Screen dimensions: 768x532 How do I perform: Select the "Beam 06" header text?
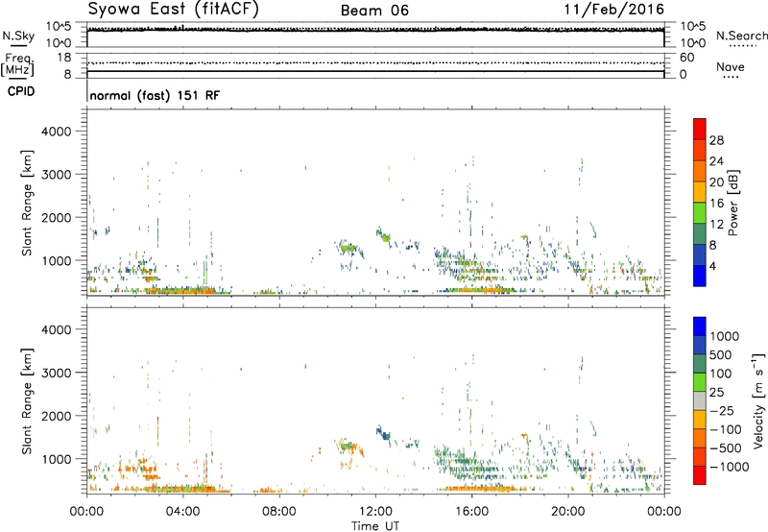374,11
